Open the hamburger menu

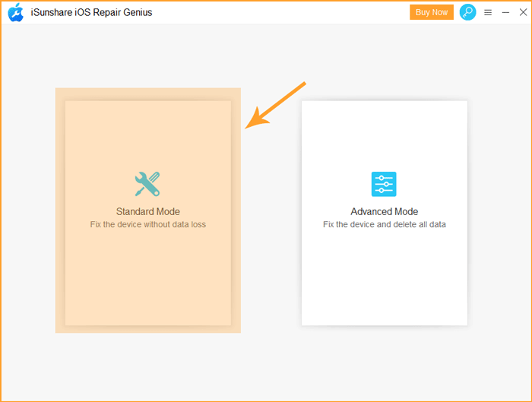(488, 13)
